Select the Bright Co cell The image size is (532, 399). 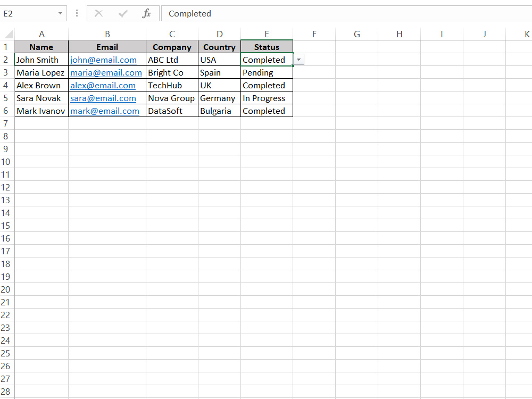coord(172,72)
